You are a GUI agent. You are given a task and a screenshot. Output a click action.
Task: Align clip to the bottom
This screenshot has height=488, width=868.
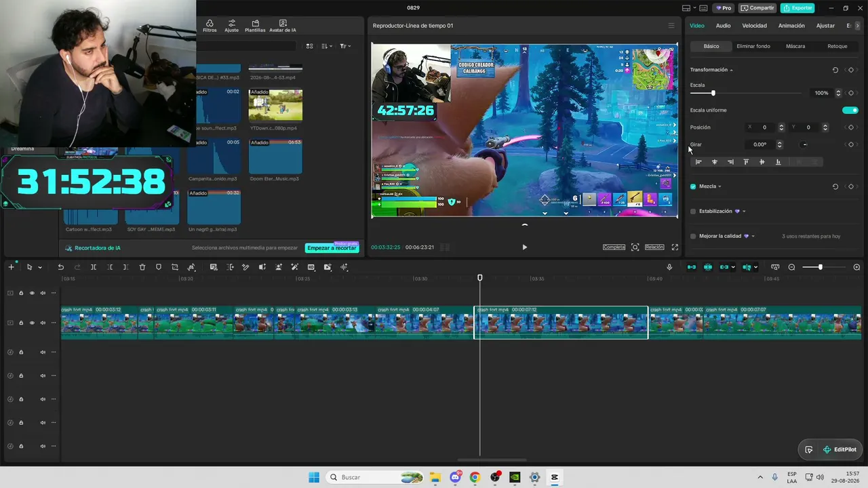(778, 162)
